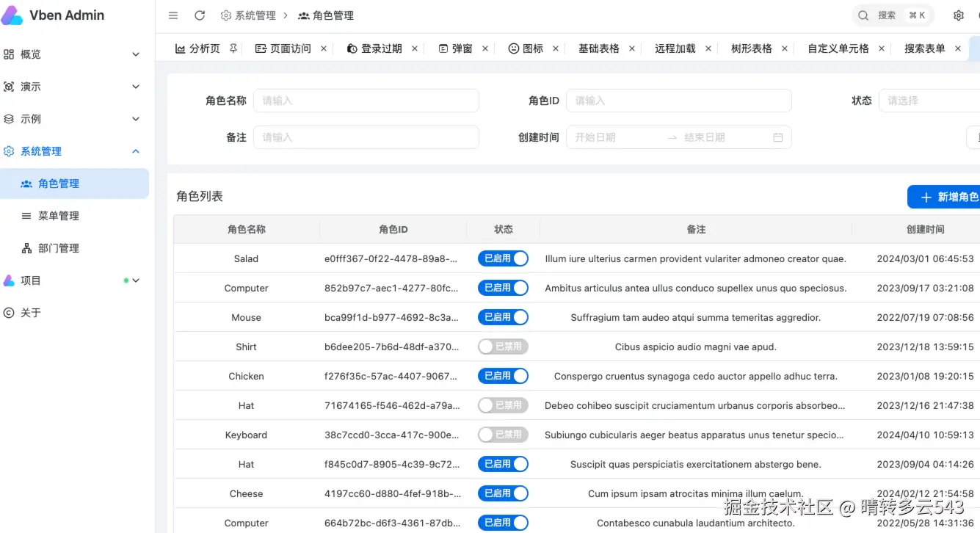
Task: Click the 系统管理 gear icon in the sidebar
Action: point(9,151)
